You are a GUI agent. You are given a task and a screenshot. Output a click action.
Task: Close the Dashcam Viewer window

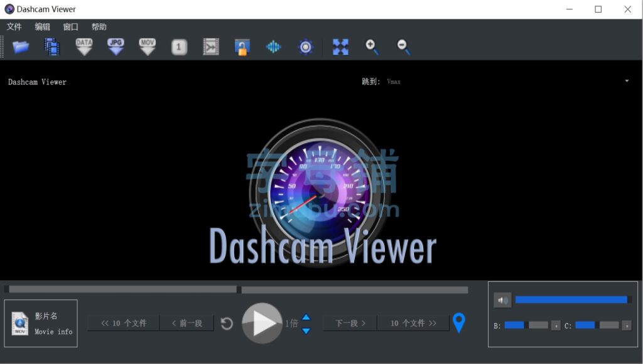coord(627,9)
